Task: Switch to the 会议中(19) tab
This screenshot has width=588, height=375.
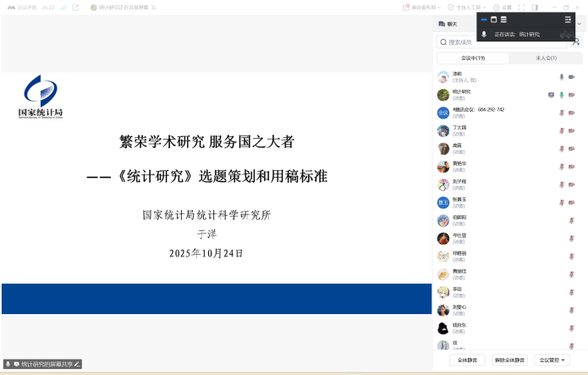Action: tap(473, 58)
